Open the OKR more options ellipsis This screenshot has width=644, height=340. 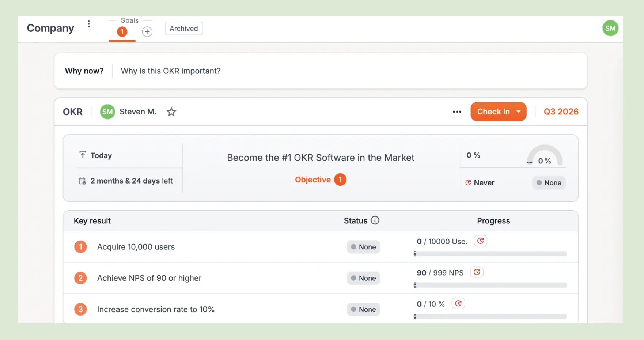[457, 112]
